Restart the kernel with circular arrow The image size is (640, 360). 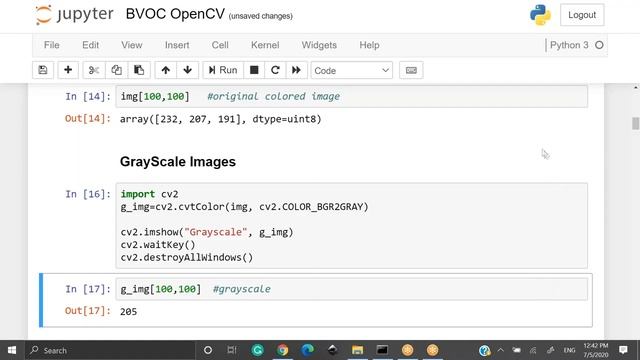[x=275, y=70]
